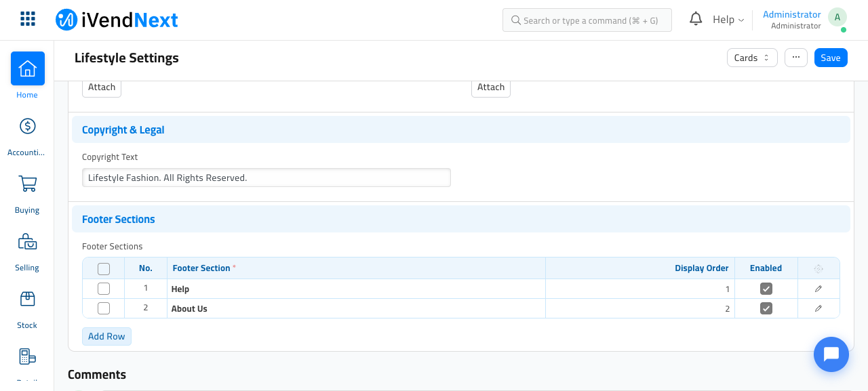The width and height of the screenshot is (868, 391).
Task: Select all footer section rows checkbox
Action: pos(104,269)
